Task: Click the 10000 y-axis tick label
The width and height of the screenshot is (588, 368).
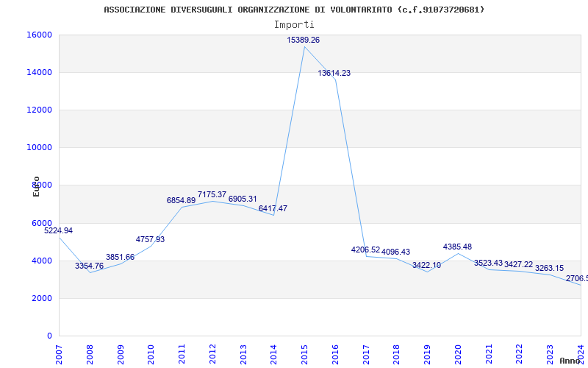Action: pyautogui.click(x=39, y=147)
